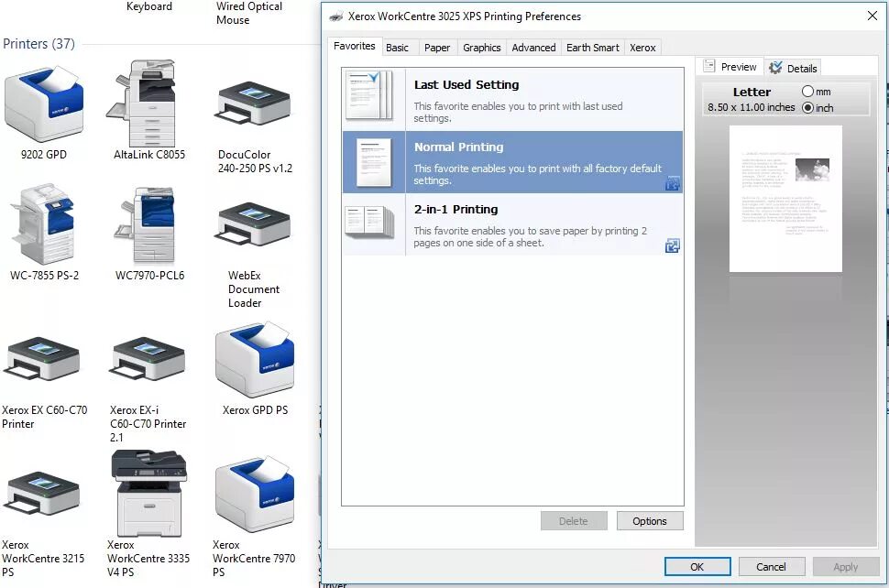
Task: Click the Normal Printing favorite page icon
Action: (x=374, y=163)
